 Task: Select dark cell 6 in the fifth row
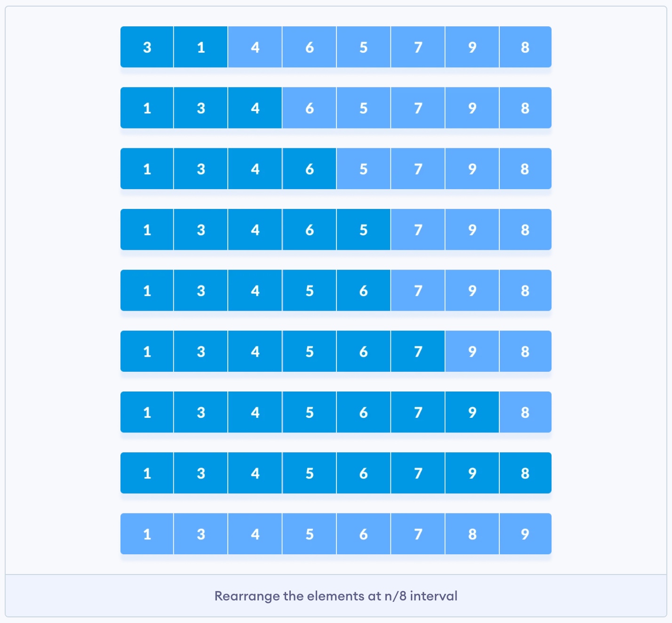coord(363,291)
